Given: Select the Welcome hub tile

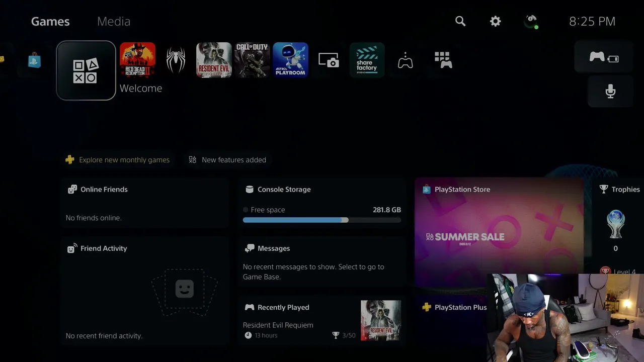Looking at the screenshot, I should tap(86, 70).
